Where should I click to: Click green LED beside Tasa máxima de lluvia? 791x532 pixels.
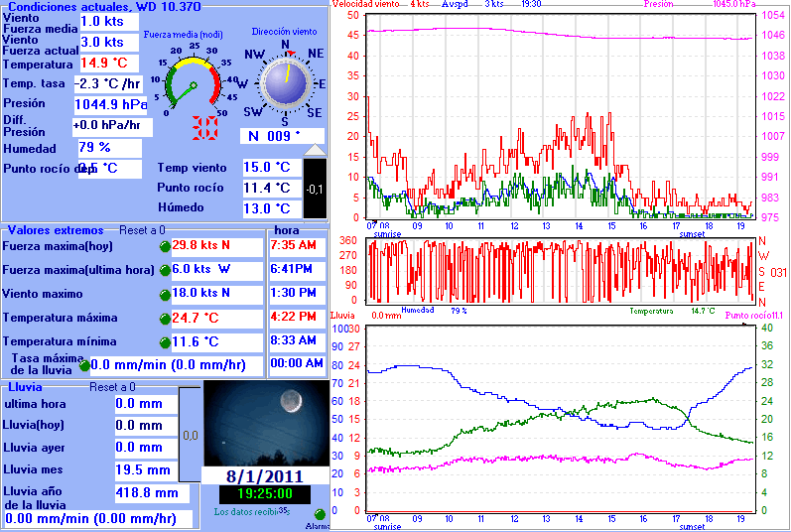coord(83,366)
